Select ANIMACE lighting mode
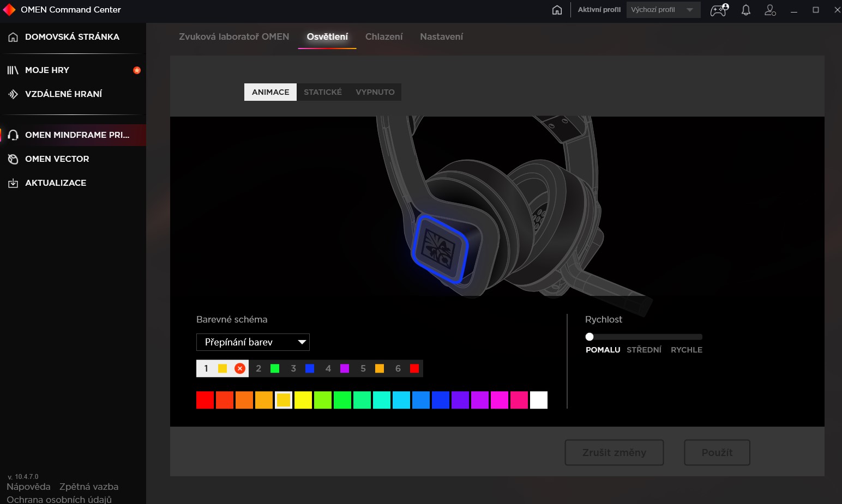Image resolution: width=842 pixels, height=504 pixels. [x=270, y=92]
